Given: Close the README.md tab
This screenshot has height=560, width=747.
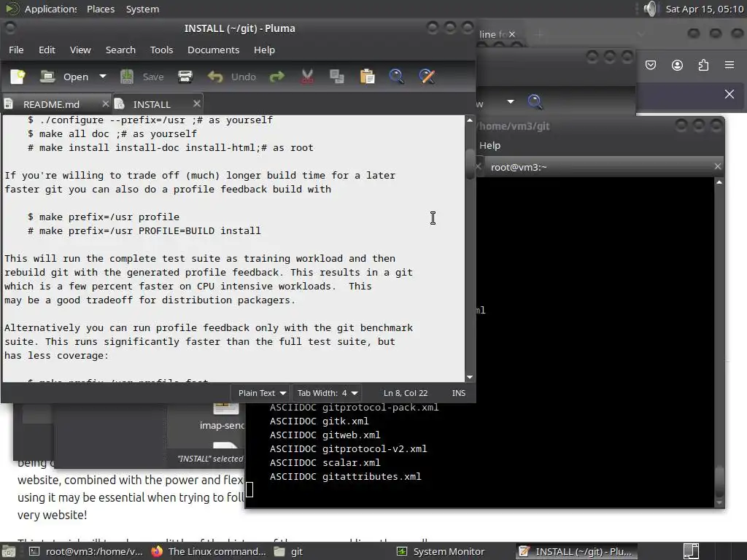Looking at the screenshot, I should [x=105, y=104].
